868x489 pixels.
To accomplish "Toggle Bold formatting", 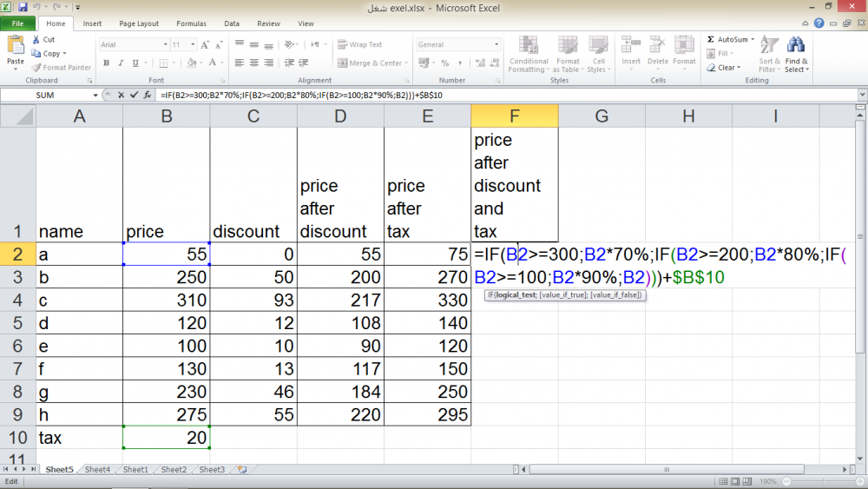I will 106,63.
